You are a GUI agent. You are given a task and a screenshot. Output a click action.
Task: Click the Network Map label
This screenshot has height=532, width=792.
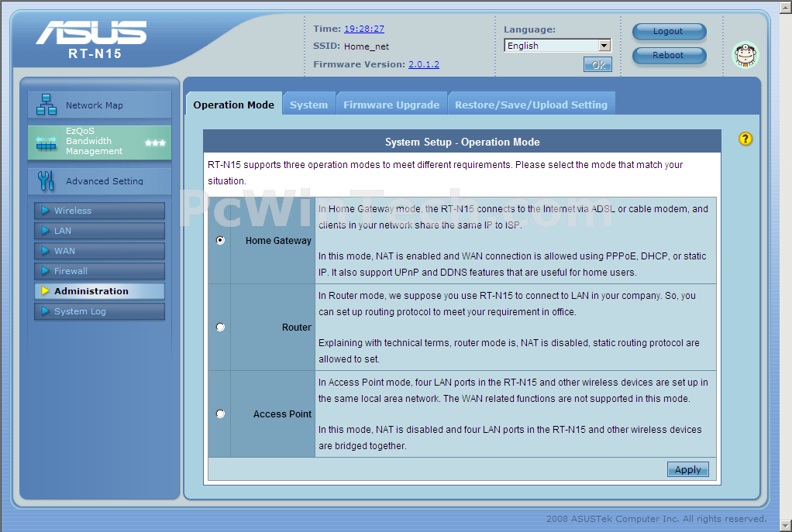(x=95, y=105)
